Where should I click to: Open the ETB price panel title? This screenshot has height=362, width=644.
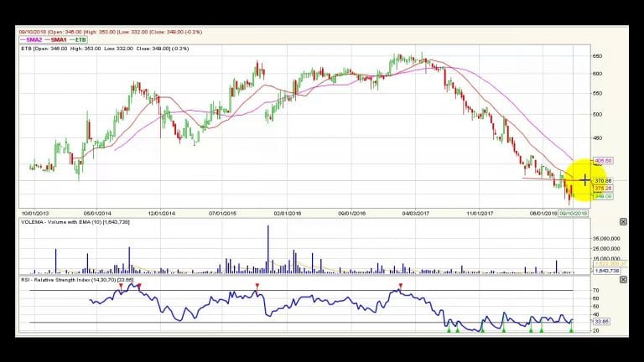(x=105, y=49)
